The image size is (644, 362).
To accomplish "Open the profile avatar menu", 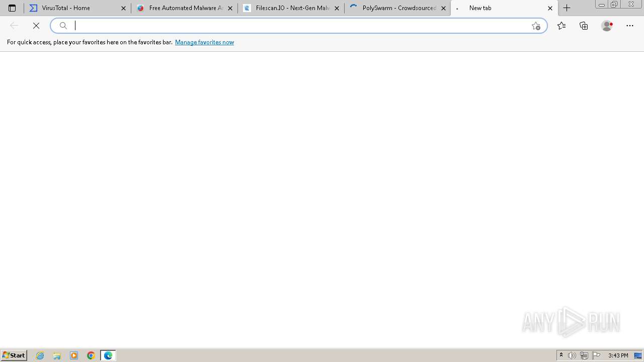I will click(607, 26).
